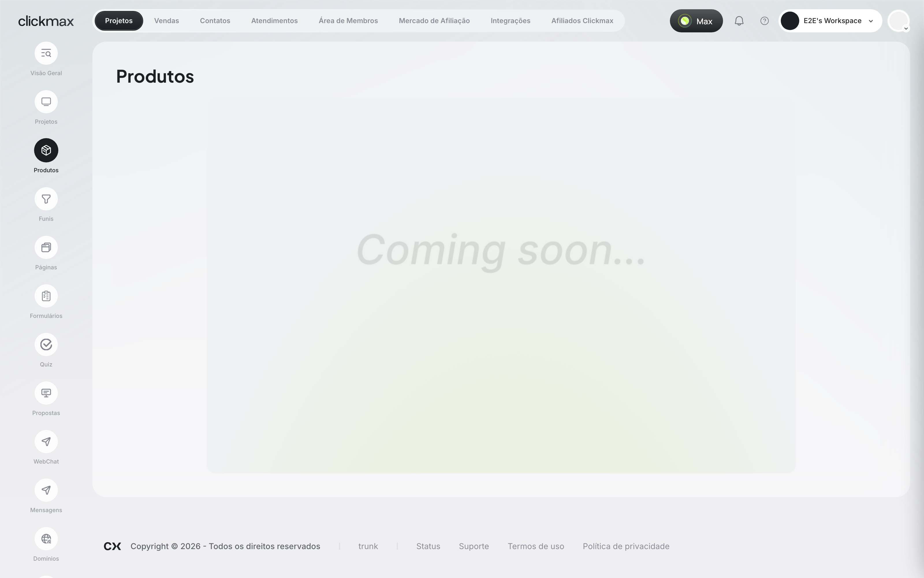
Task: Switch to the Vendas tab
Action: pos(167,21)
